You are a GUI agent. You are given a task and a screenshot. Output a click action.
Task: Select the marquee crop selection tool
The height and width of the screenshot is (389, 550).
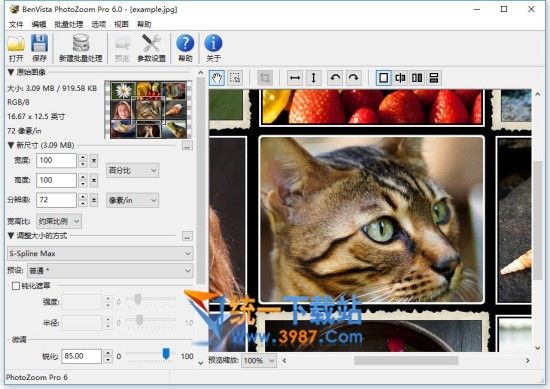tap(235, 78)
